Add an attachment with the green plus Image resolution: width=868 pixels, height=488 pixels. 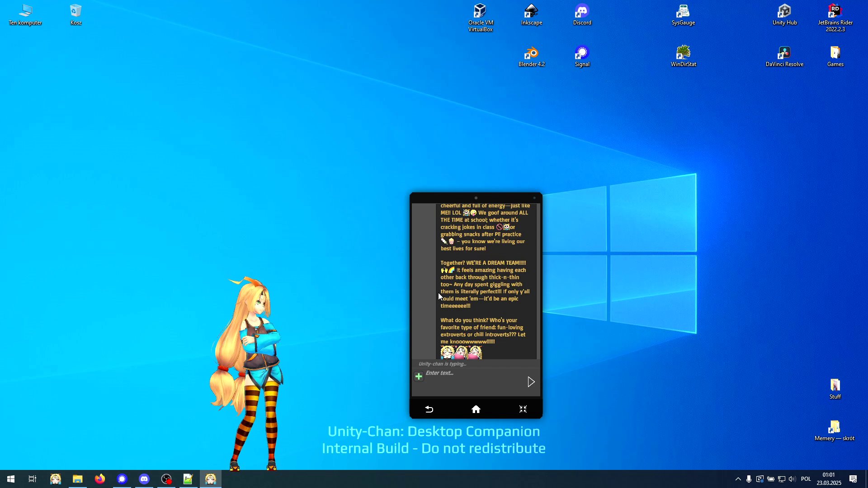pyautogui.click(x=419, y=376)
